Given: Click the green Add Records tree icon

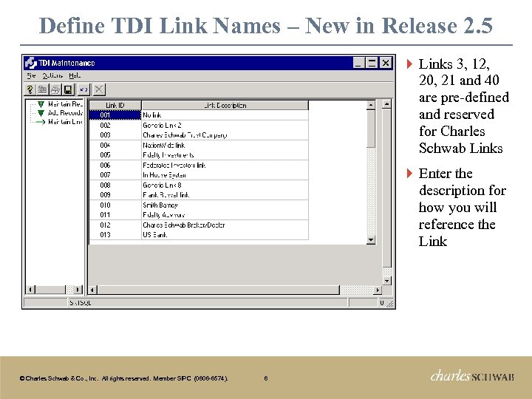Looking at the screenshot, I should (x=41, y=113).
